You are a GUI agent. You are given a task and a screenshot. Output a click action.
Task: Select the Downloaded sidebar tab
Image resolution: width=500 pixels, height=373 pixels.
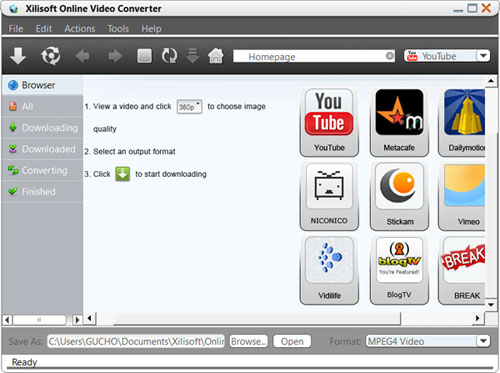[x=42, y=149]
